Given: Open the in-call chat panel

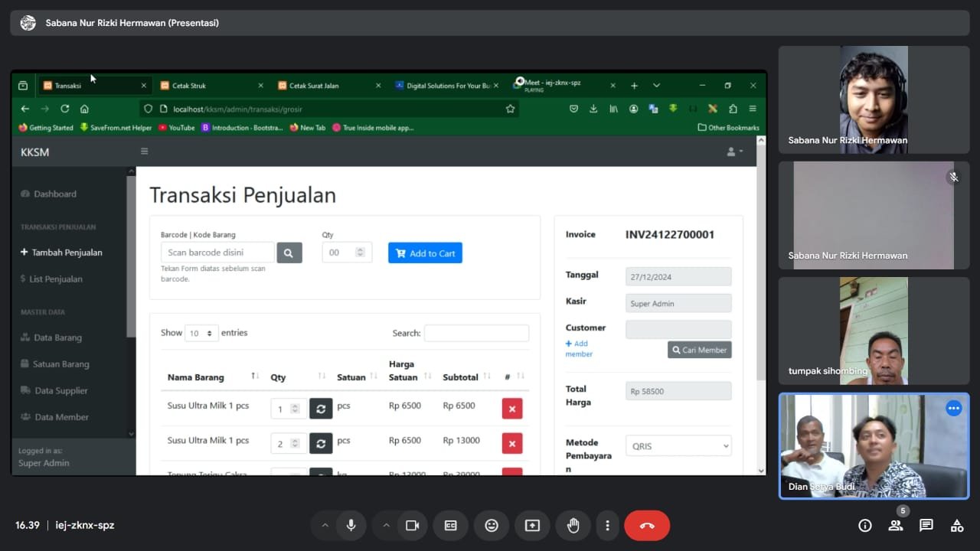Looking at the screenshot, I should (926, 526).
